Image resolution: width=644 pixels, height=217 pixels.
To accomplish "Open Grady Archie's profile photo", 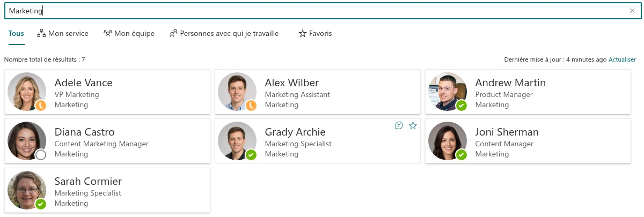I will coord(237,141).
